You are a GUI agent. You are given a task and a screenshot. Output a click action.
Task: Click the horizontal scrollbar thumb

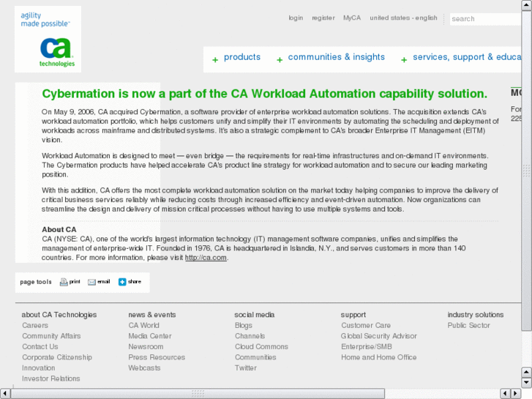coord(198,394)
